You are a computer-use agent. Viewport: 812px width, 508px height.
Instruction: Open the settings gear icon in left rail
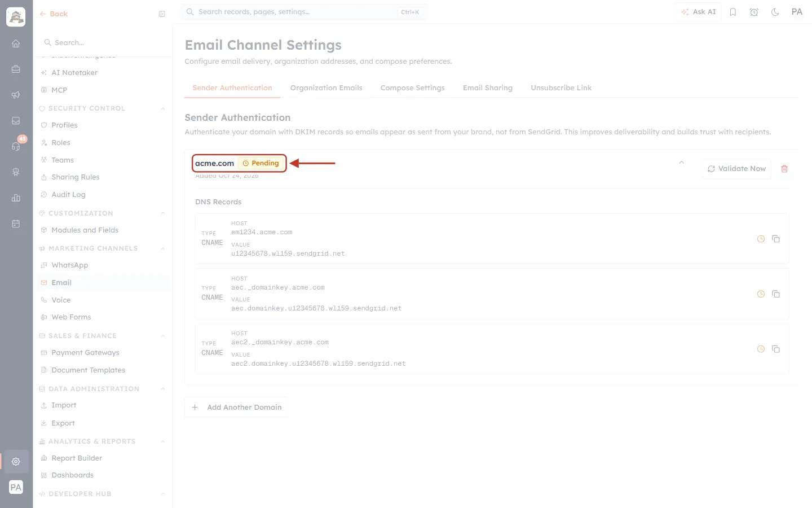pyautogui.click(x=16, y=461)
